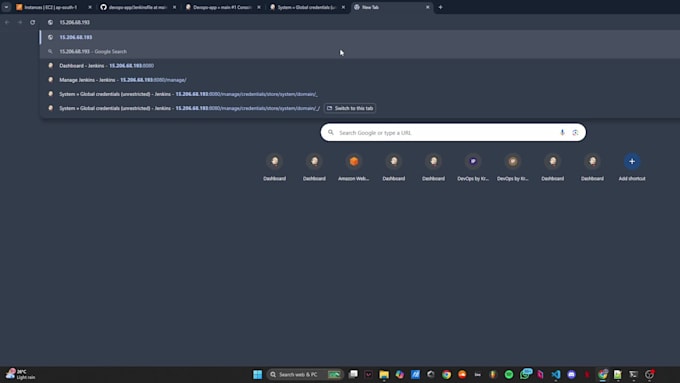Image resolution: width=680 pixels, height=383 pixels.
Task: Open Task View in the taskbar
Action: (354, 374)
